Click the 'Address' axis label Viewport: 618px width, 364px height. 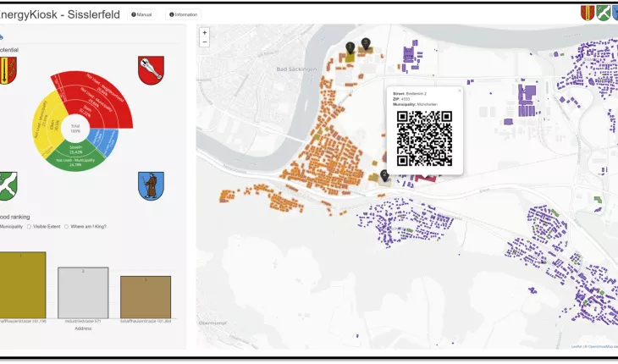point(83,328)
